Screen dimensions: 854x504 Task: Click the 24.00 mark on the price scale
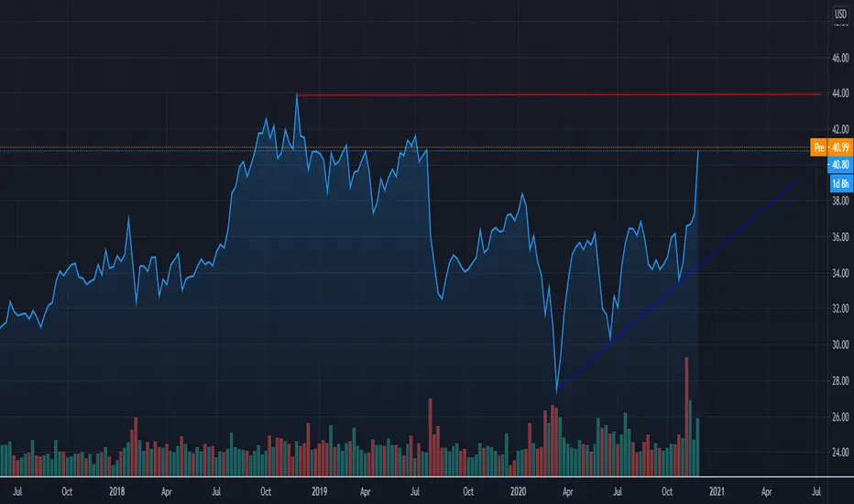pos(840,453)
